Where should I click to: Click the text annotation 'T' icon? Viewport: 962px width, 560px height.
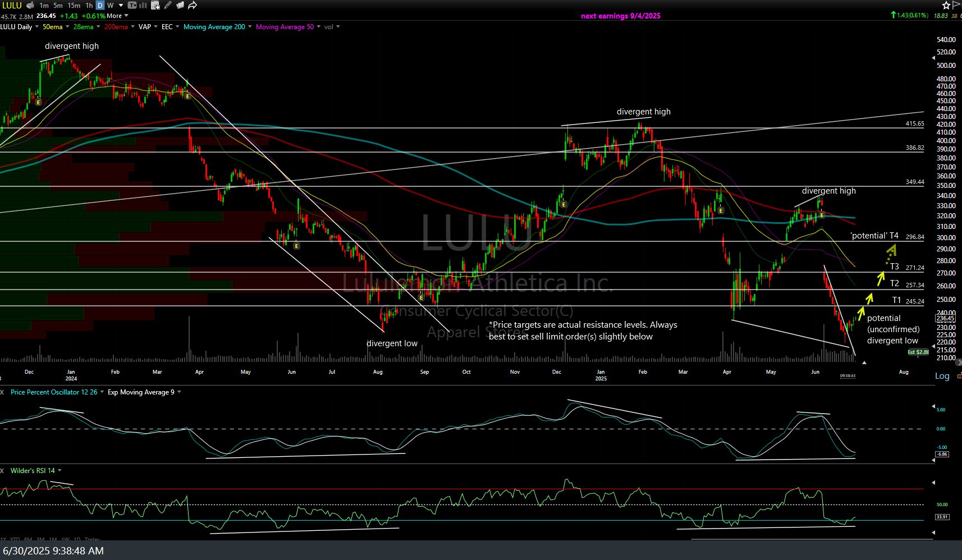point(132,6)
